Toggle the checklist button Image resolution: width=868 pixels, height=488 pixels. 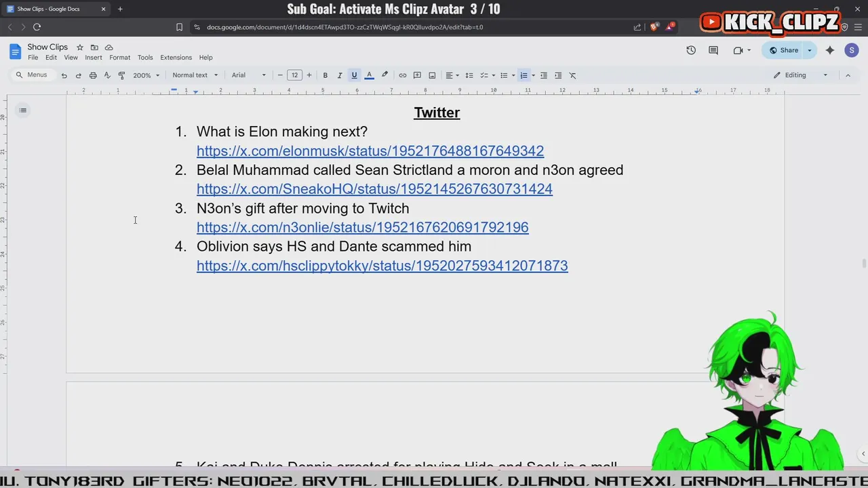pos(484,75)
